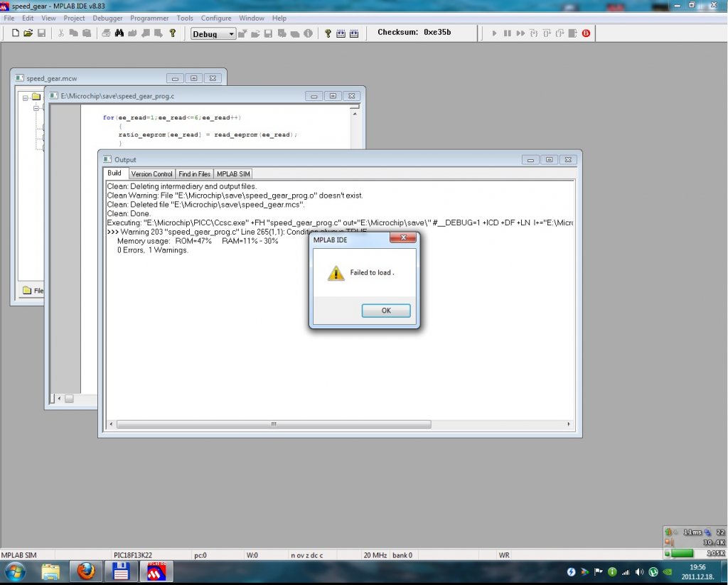This screenshot has height=585, width=728.
Task: Click the Cut scissors icon
Action: (61, 33)
